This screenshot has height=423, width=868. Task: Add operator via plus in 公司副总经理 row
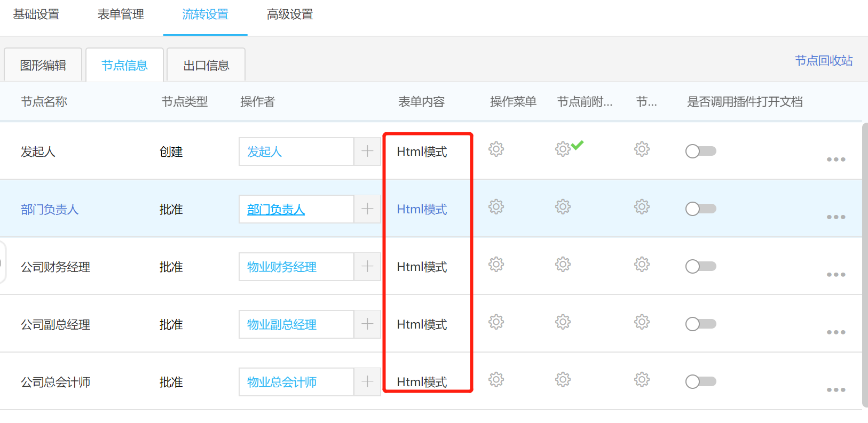pyautogui.click(x=367, y=324)
